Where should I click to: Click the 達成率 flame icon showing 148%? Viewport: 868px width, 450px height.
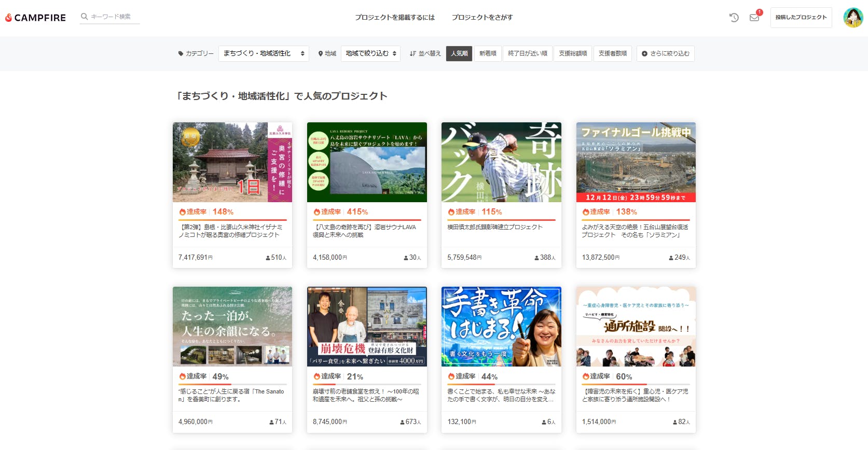(183, 212)
